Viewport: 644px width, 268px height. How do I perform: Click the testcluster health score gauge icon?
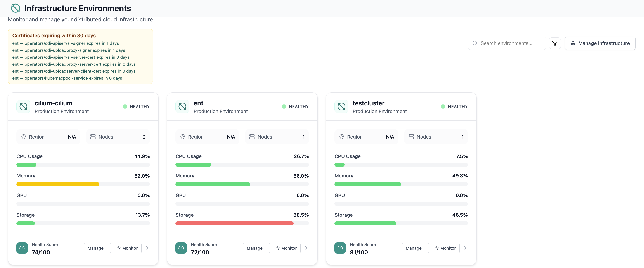[x=340, y=248]
